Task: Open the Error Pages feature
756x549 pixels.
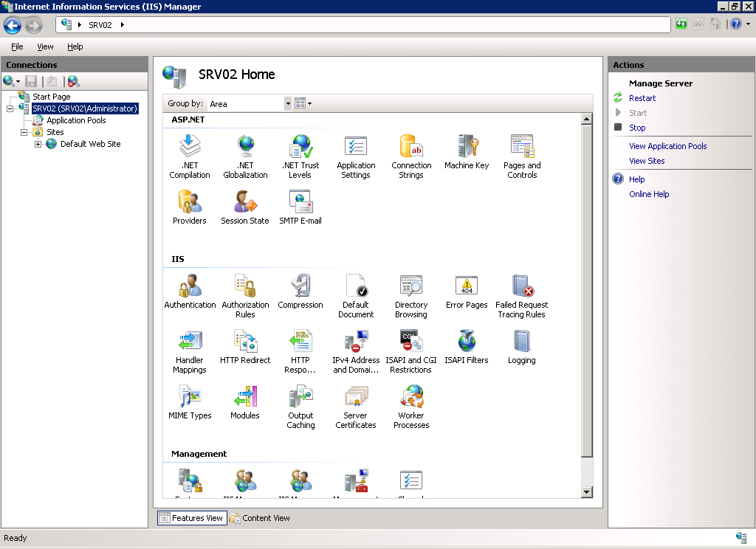Action: [467, 291]
